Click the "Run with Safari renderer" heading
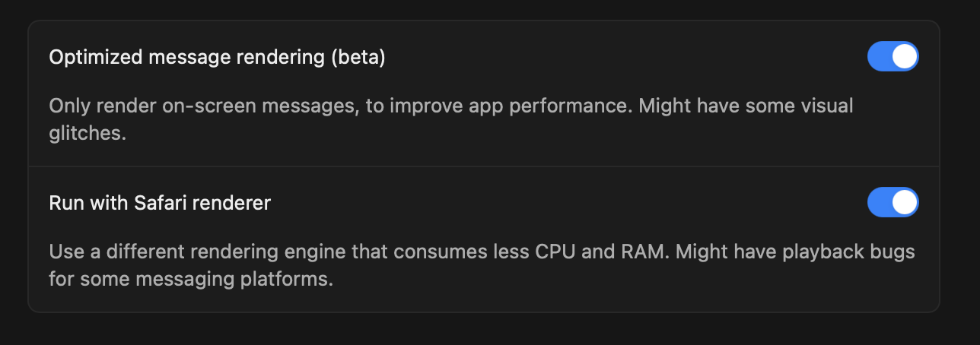 pos(160,203)
